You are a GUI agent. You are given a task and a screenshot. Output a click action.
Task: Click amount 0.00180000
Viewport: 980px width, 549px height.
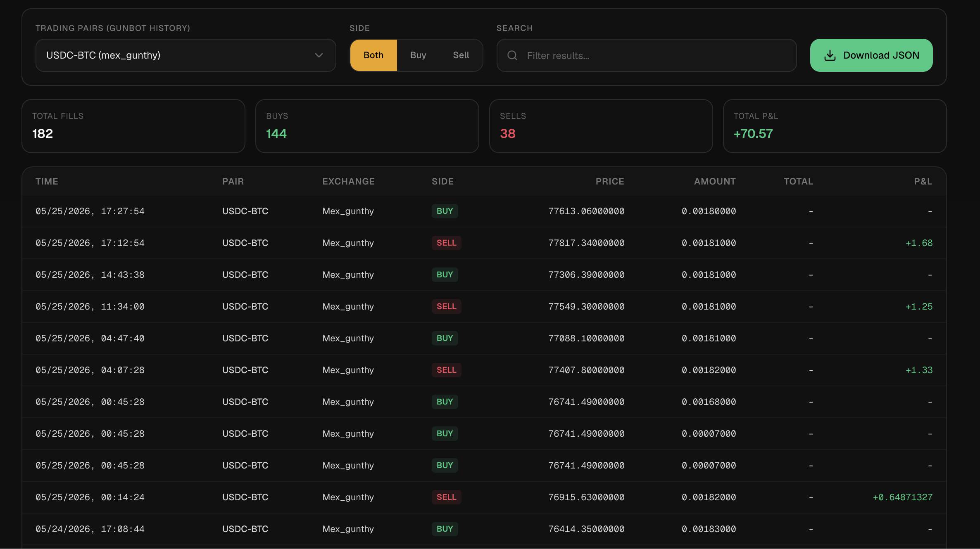[x=709, y=211]
